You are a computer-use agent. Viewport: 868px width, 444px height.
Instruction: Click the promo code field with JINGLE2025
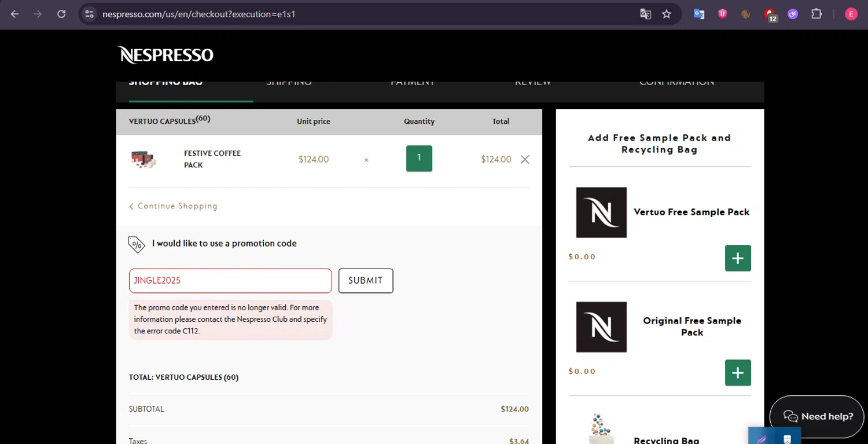pos(230,281)
